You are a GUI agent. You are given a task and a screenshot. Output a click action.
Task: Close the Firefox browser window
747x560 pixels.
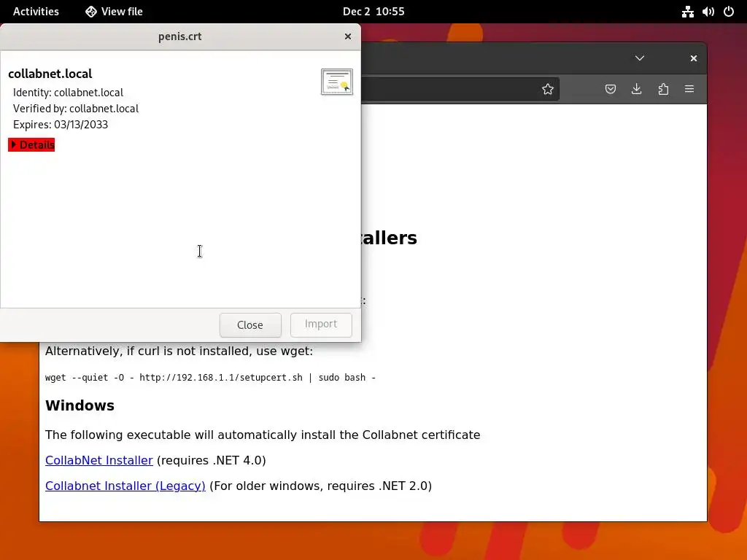[694, 58]
